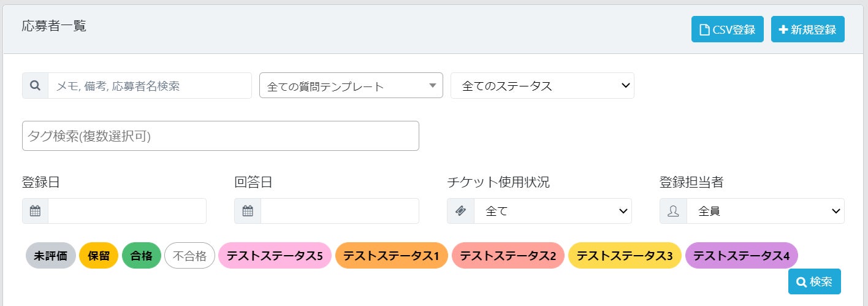Toggle the 未評価 status filter pill
This screenshot has width=868, height=306.
coord(51,256)
